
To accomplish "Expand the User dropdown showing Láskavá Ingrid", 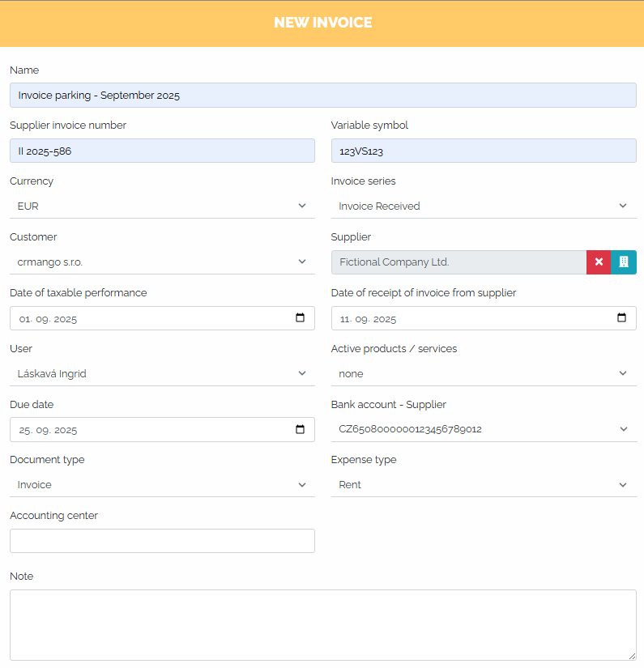I will click(x=162, y=373).
